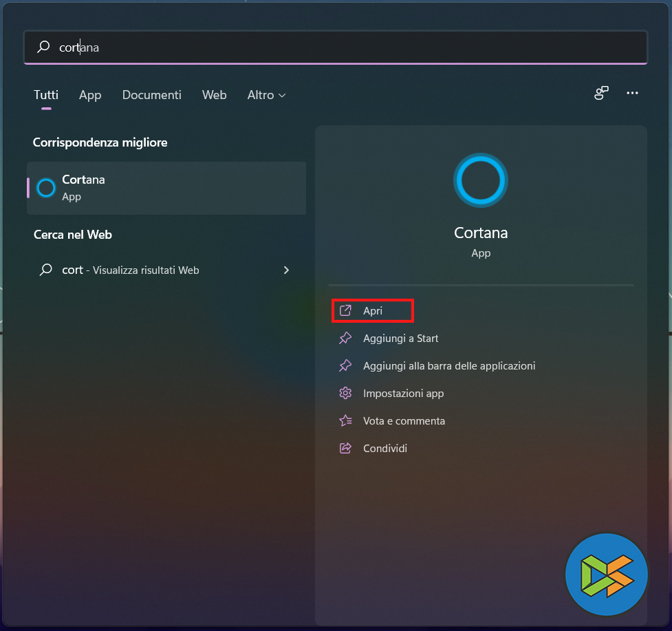Open the feedback people icon in search header
The height and width of the screenshot is (631, 672).
(x=601, y=93)
